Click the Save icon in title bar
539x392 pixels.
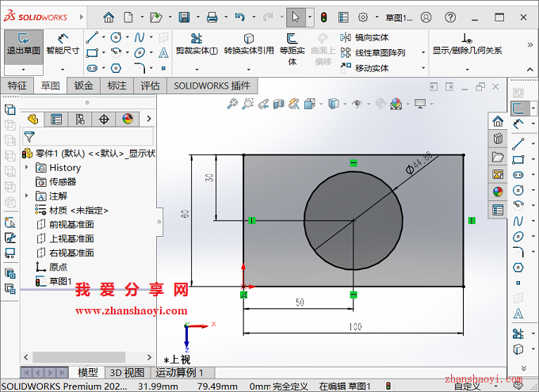click(x=184, y=17)
